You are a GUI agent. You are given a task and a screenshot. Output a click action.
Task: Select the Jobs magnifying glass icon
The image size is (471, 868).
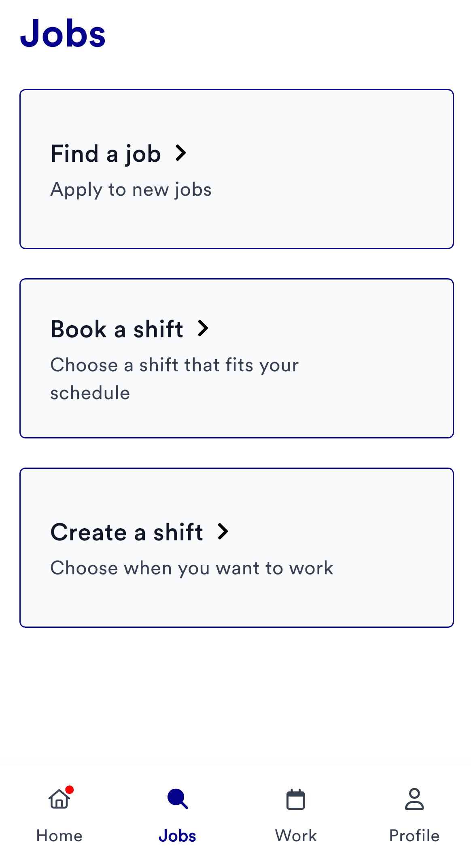pyautogui.click(x=177, y=799)
